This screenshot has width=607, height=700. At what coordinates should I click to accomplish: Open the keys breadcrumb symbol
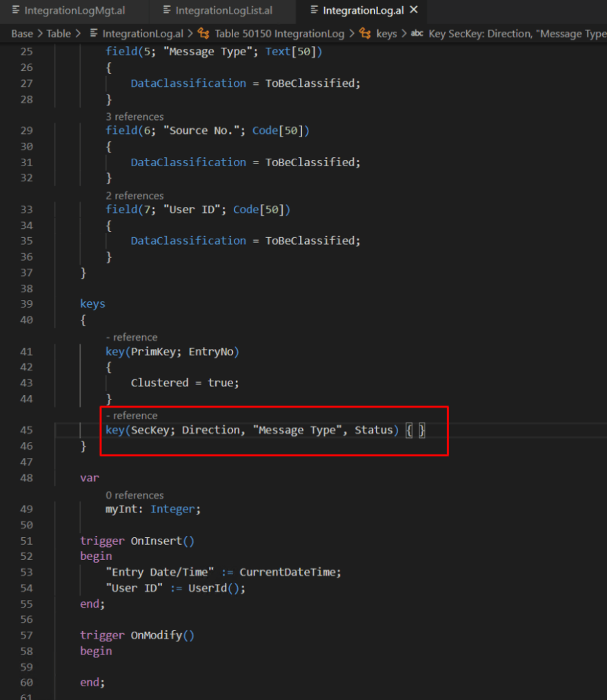point(386,34)
